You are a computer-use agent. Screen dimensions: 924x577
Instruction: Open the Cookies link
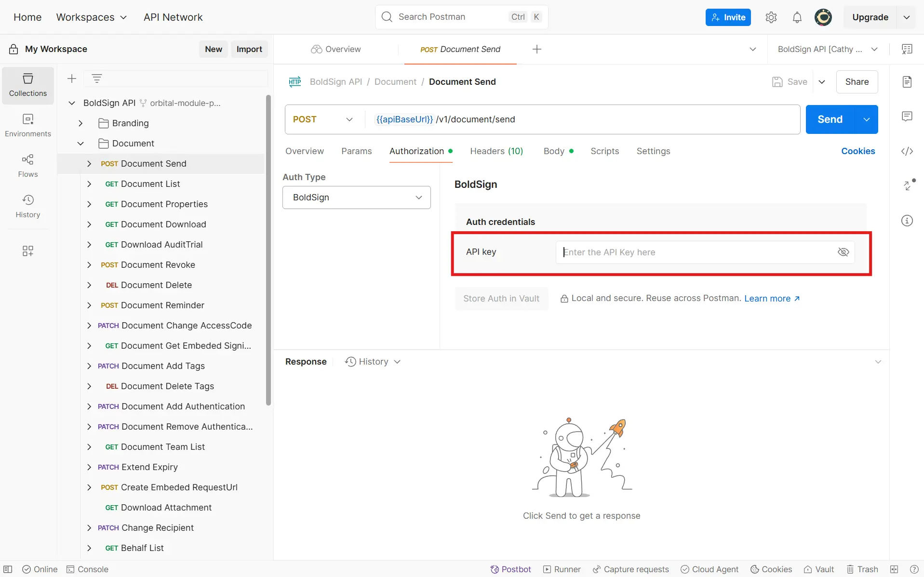[858, 151]
